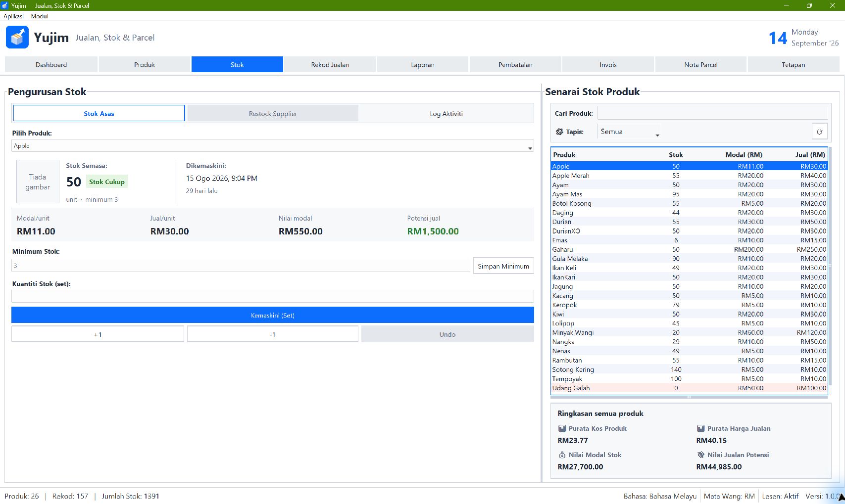Select the Udang Galah row

coord(689,388)
